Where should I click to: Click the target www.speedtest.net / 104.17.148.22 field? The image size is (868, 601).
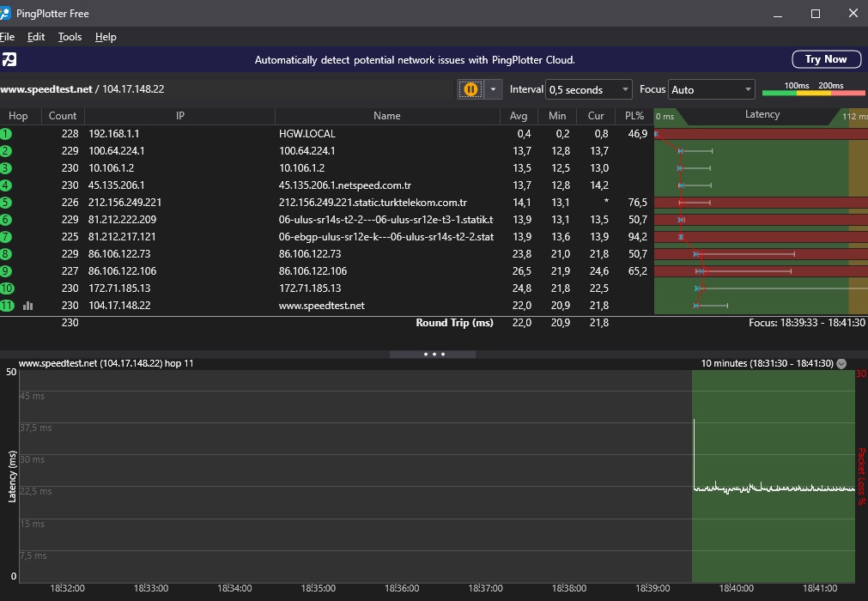click(x=82, y=89)
